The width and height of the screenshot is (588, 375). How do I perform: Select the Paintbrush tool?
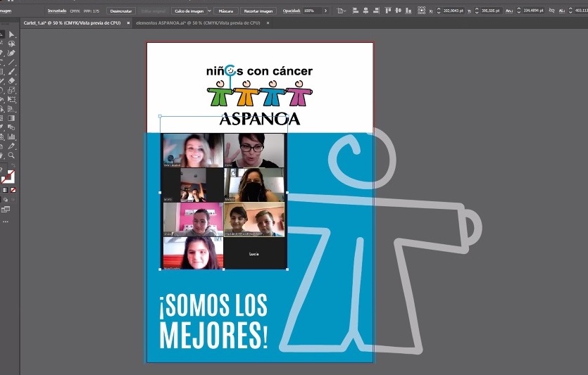pyautogui.click(x=12, y=72)
